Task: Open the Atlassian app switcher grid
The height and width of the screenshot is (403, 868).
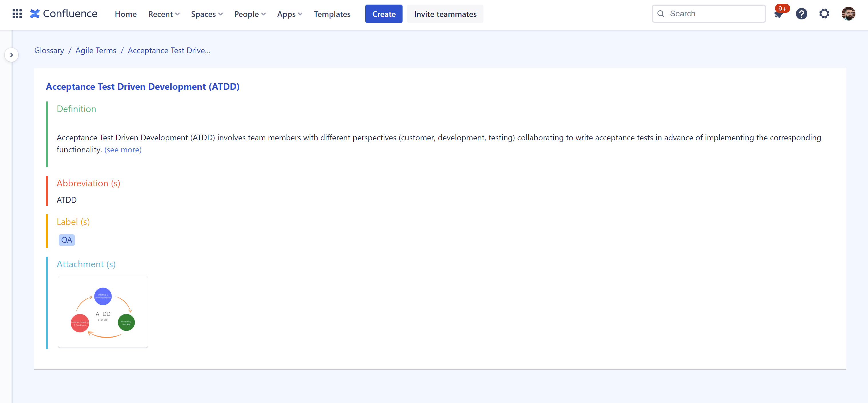Action: point(17,14)
